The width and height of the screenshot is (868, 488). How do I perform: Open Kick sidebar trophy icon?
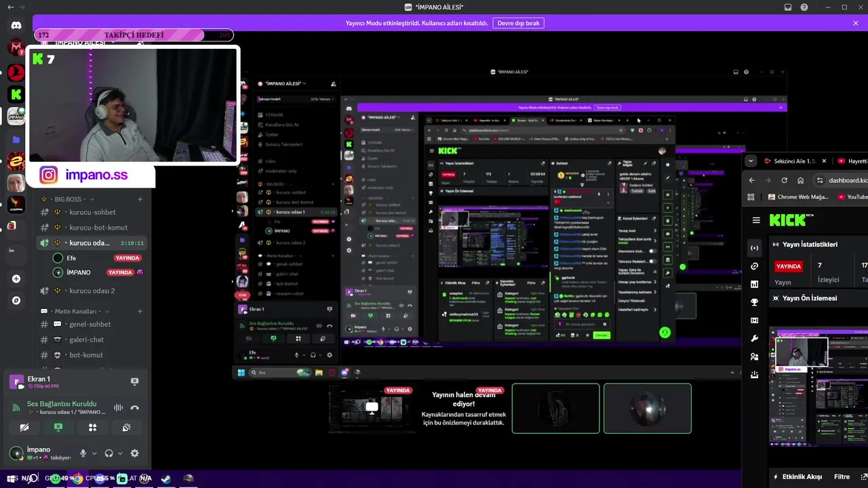tap(754, 302)
